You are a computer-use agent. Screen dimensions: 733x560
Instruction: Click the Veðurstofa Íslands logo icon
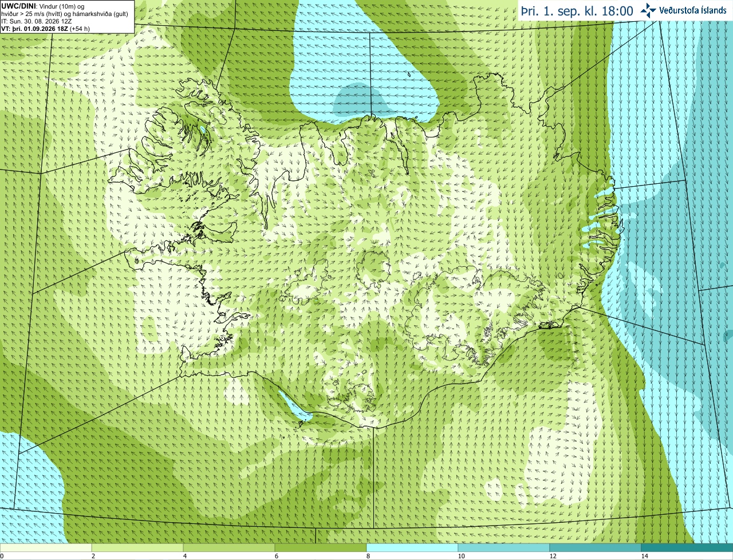tap(648, 10)
